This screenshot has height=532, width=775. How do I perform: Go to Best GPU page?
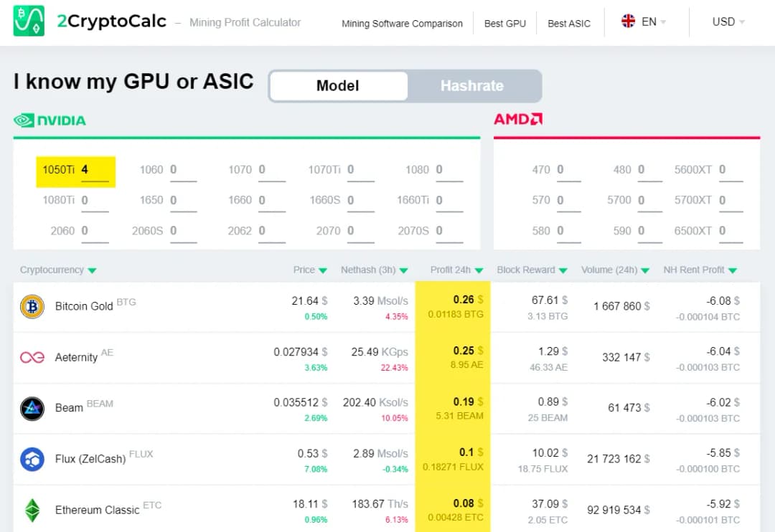[x=504, y=23]
